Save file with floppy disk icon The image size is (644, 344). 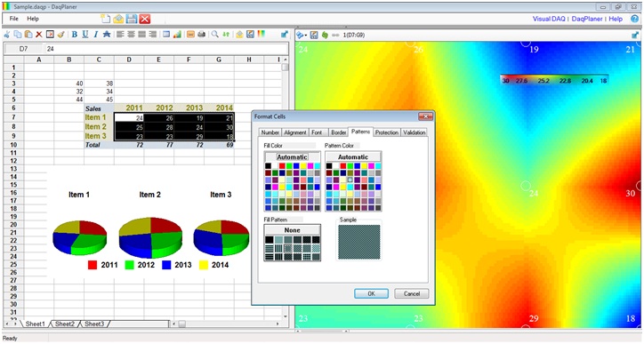pos(132,19)
